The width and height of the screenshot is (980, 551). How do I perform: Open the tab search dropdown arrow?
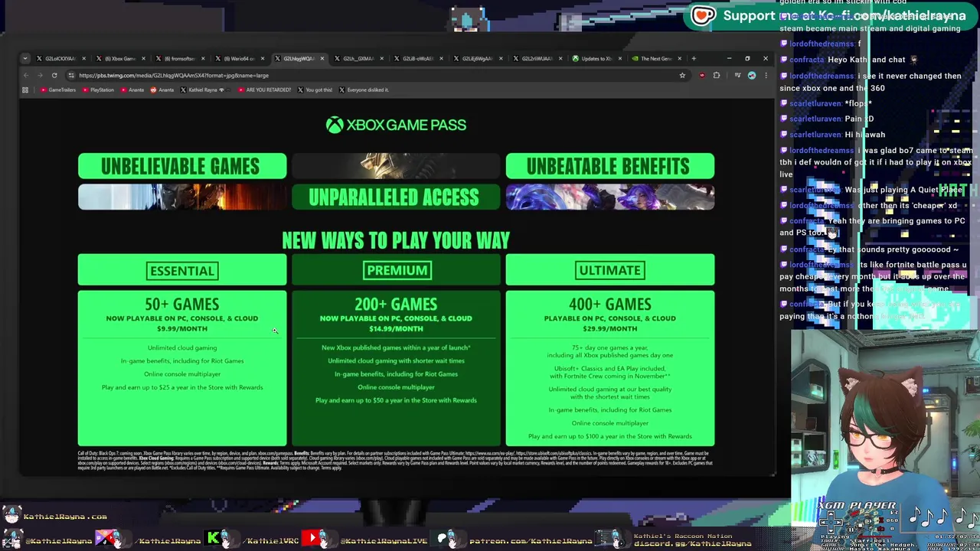pos(25,58)
